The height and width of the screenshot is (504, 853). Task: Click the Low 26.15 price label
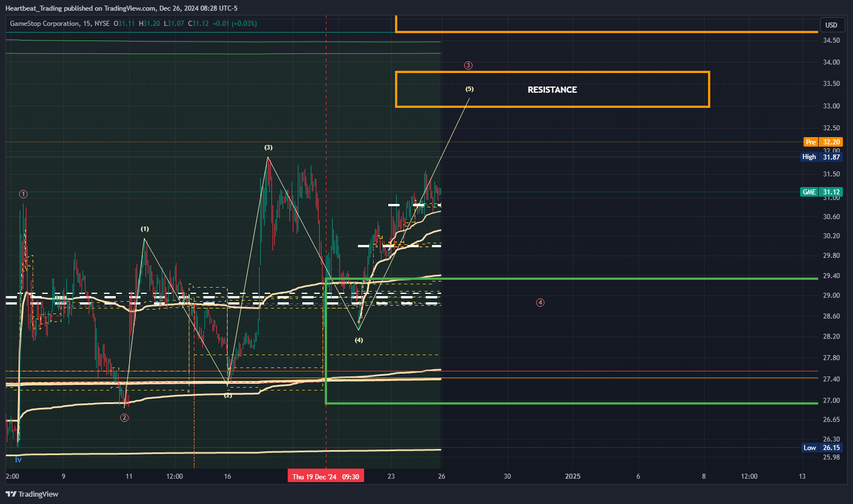tap(822, 448)
